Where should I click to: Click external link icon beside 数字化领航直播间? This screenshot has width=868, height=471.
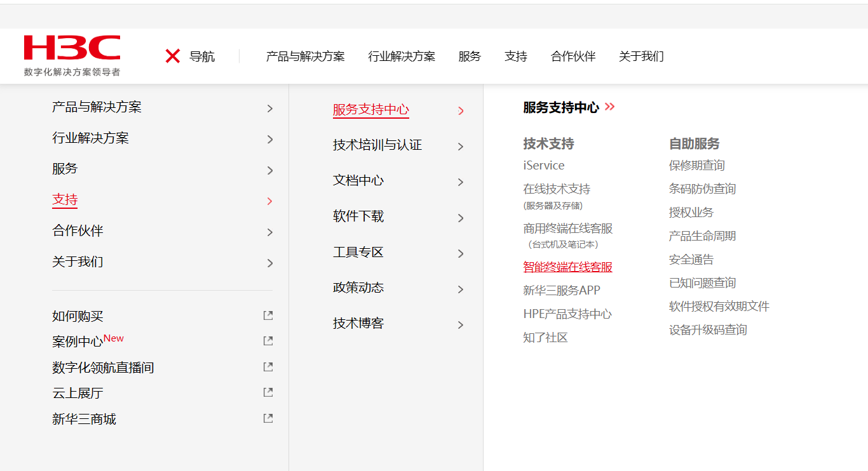(x=268, y=367)
